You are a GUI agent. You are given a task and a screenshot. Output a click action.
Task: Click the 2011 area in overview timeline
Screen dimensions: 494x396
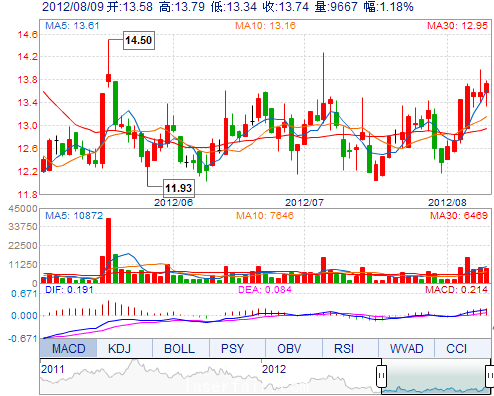click(52, 369)
